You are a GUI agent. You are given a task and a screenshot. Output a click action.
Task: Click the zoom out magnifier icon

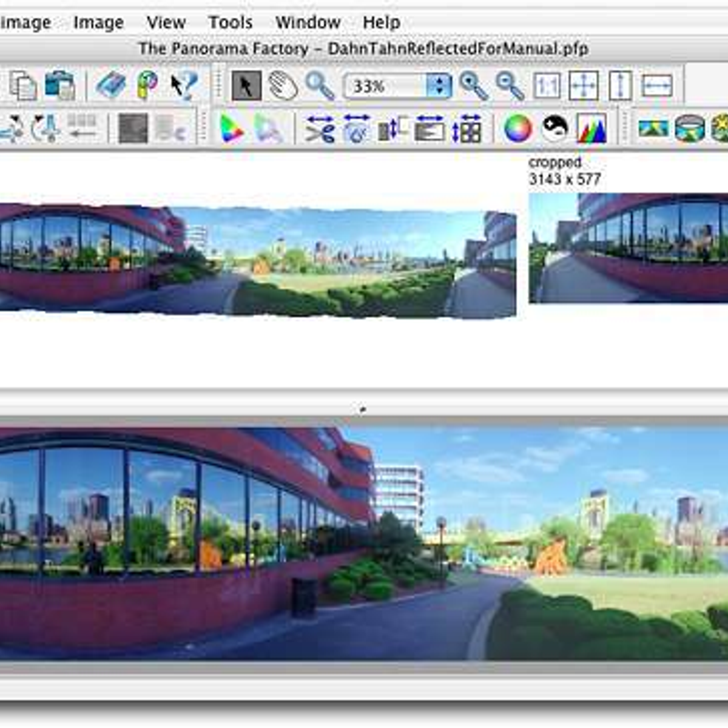click(x=510, y=86)
